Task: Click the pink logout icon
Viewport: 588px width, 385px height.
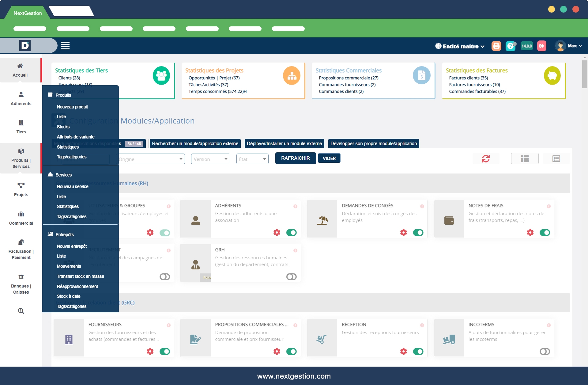Action: (541, 46)
